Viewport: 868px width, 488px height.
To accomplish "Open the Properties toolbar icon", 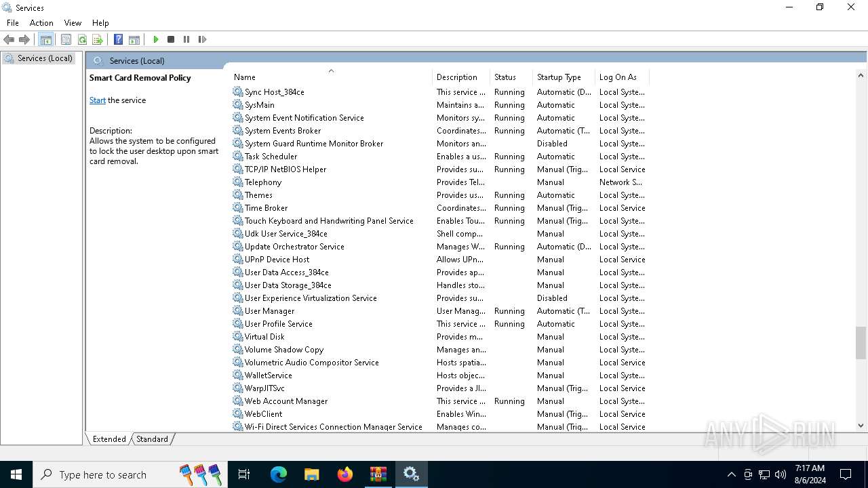I will pyautogui.click(x=66, y=39).
